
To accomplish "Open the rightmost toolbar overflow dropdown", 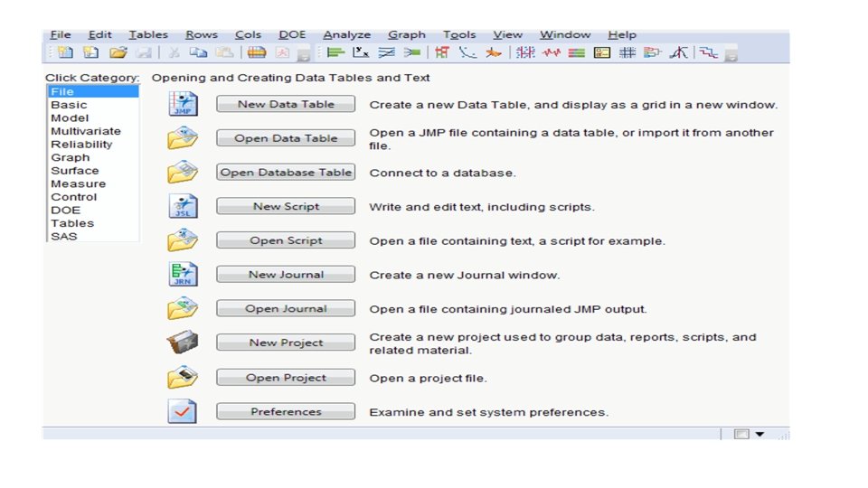I will [731, 55].
